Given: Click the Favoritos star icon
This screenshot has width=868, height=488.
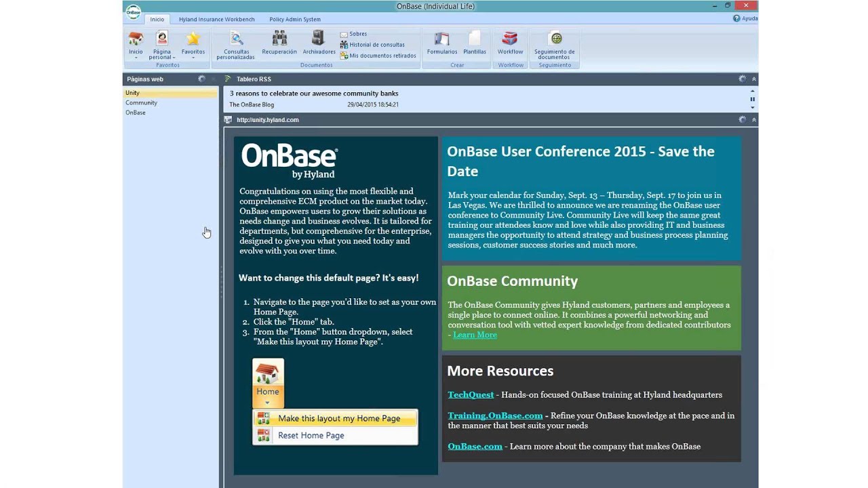Looking at the screenshot, I should click(193, 39).
